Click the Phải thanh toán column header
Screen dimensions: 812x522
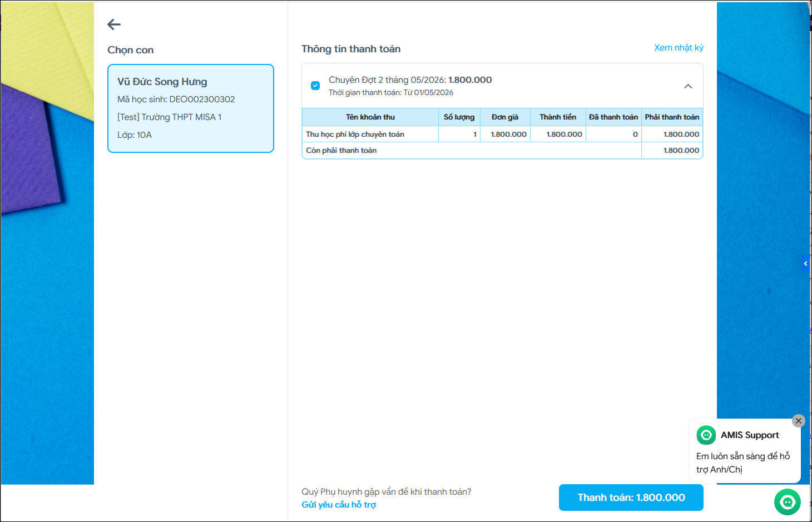[x=672, y=117]
